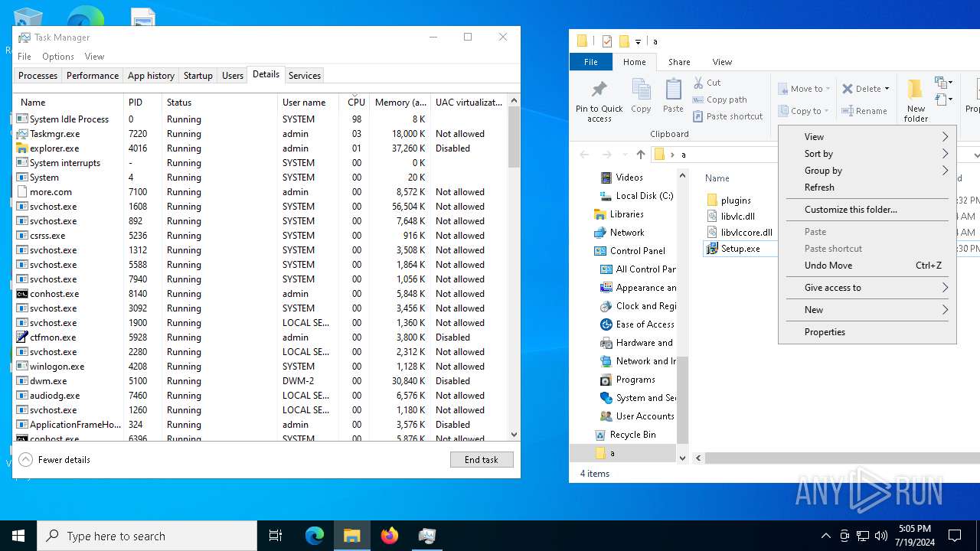Click the Rename icon in ribbon
The image size is (980, 551).
(848, 111)
